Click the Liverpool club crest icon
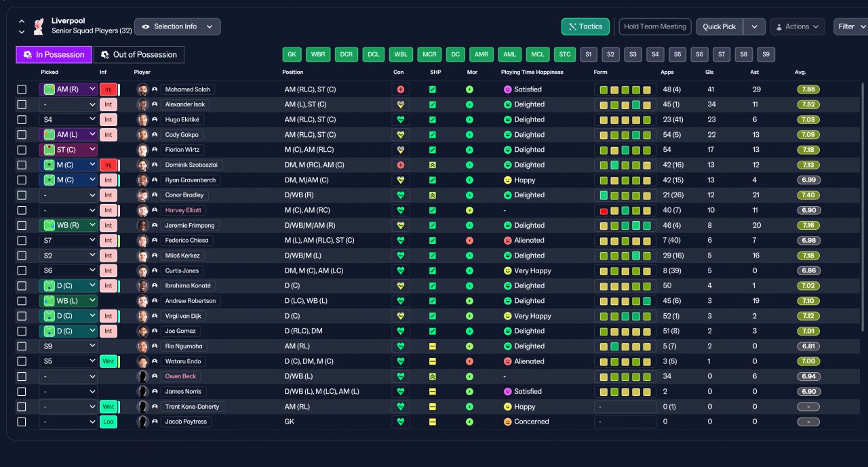The image size is (868, 467). pyautogui.click(x=39, y=27)
